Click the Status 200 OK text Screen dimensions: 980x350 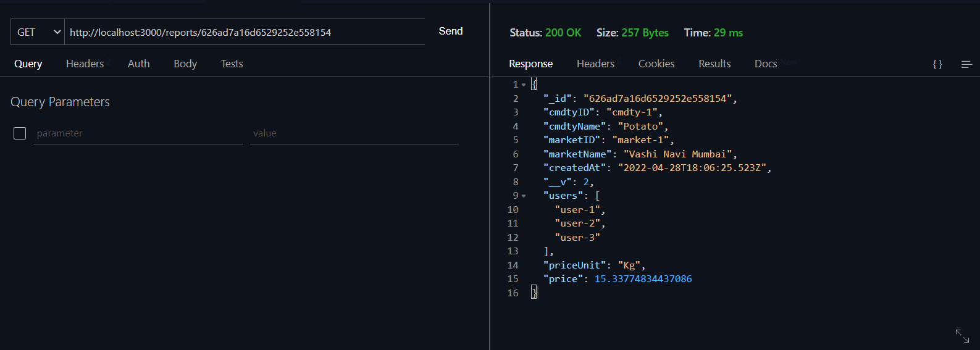[545, 33]
